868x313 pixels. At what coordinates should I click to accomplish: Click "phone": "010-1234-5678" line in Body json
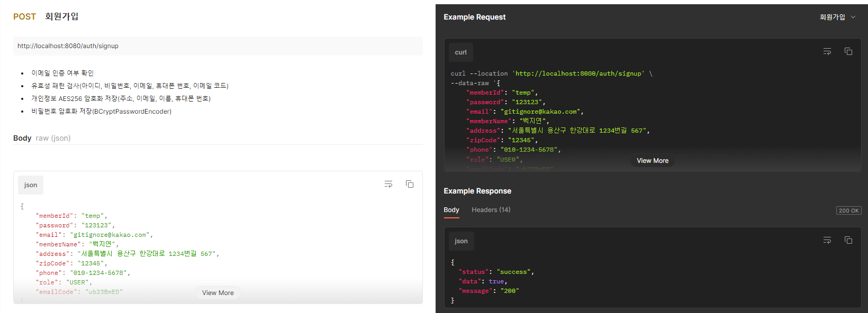click(x=83, y=273)
